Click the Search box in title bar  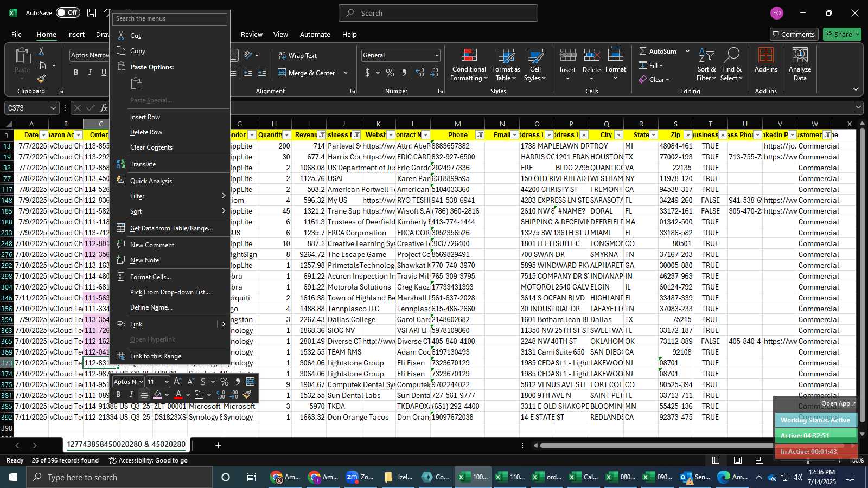[x=438, y=13]
